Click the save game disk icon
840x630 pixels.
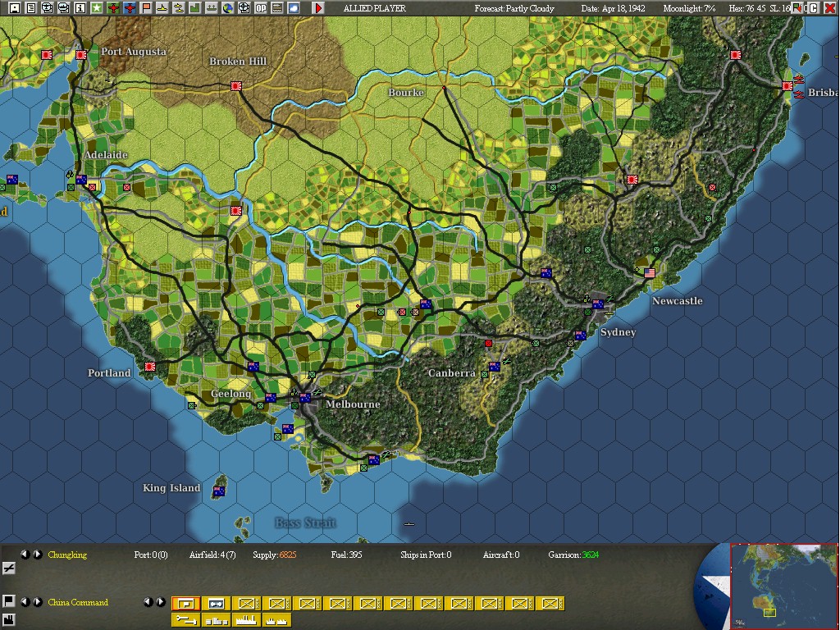pyautogui.click(x=15, y=7)
